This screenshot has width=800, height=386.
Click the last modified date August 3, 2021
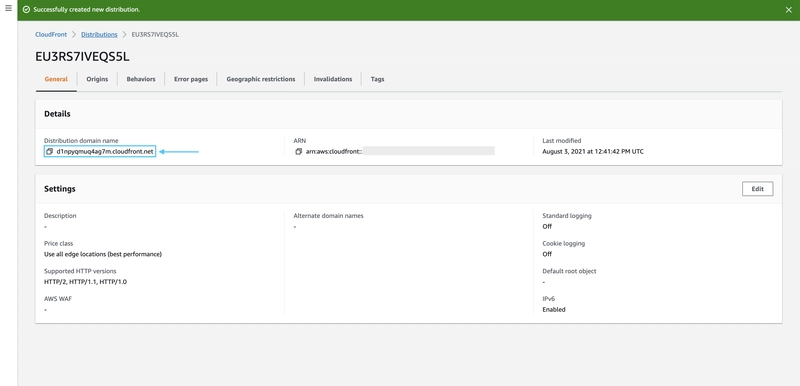(593, 151)
